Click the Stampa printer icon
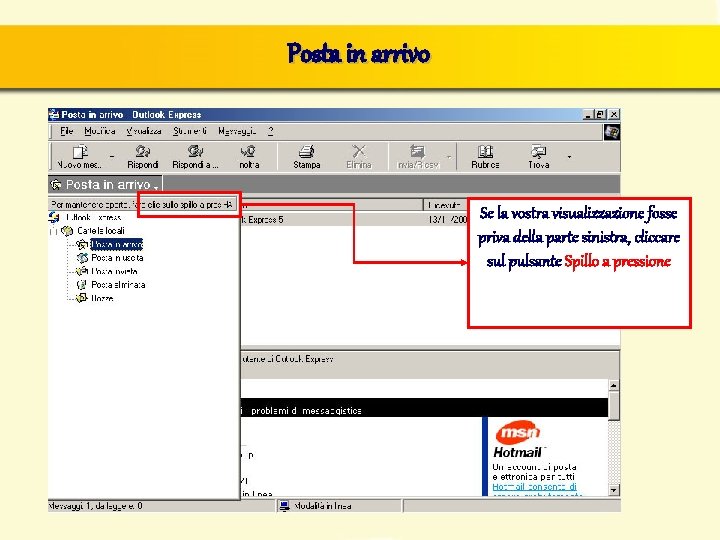The image size is (720, 540). pos(306,151)
